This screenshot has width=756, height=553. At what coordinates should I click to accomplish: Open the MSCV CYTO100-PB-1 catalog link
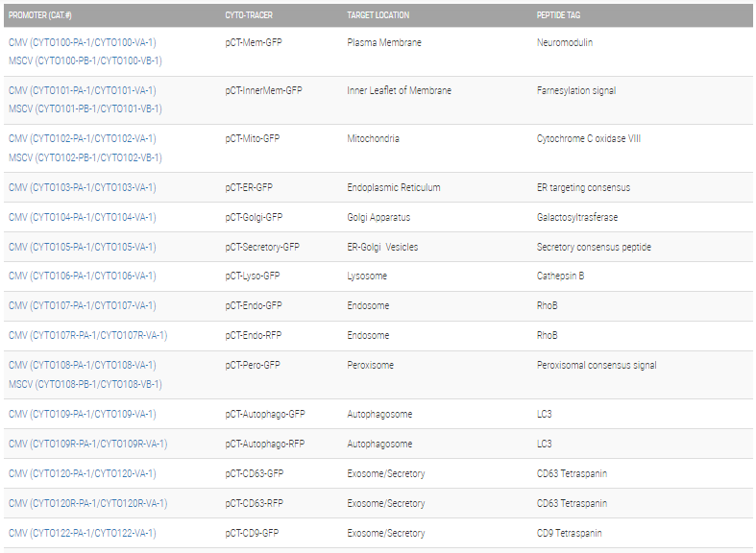coord(85,60)
